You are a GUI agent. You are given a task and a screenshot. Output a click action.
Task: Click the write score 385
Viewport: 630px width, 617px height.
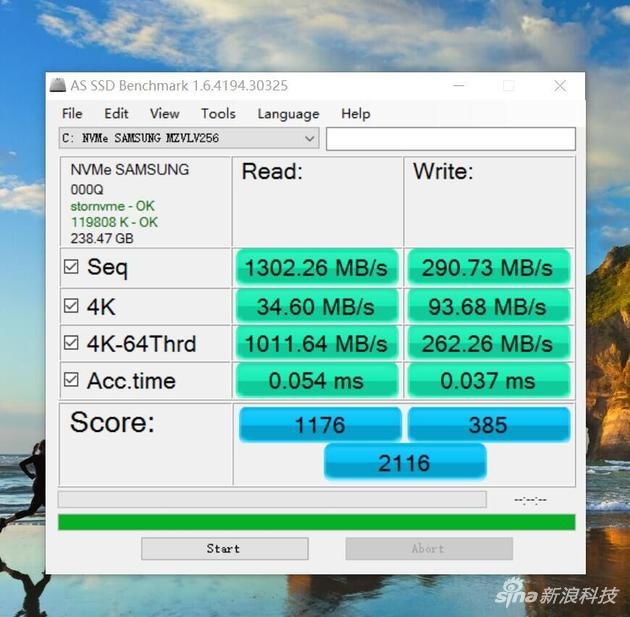tap(489, 425)
